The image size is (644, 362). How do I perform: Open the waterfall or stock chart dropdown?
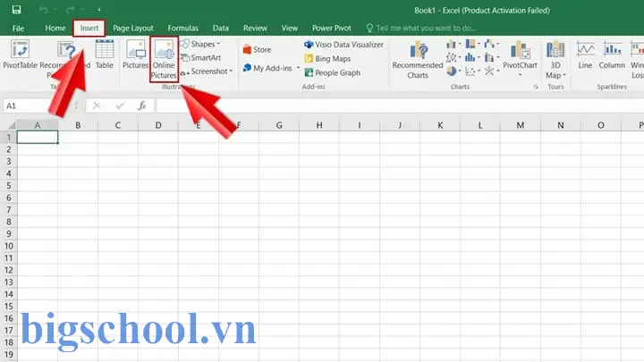tap(492, 44)
